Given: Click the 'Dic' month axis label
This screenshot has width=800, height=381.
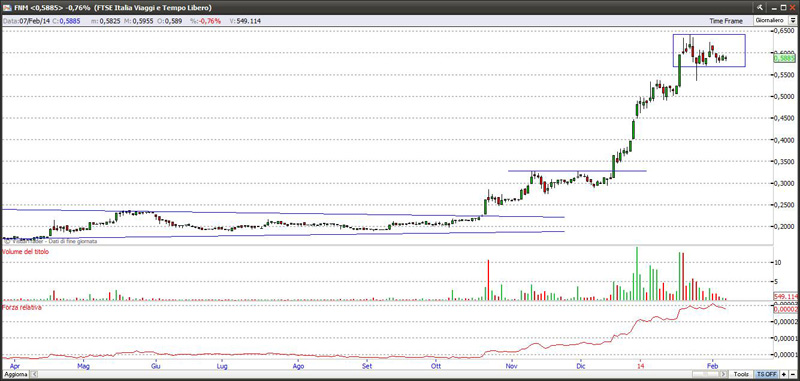Looking at the screenshot, I should click(580, 366).
